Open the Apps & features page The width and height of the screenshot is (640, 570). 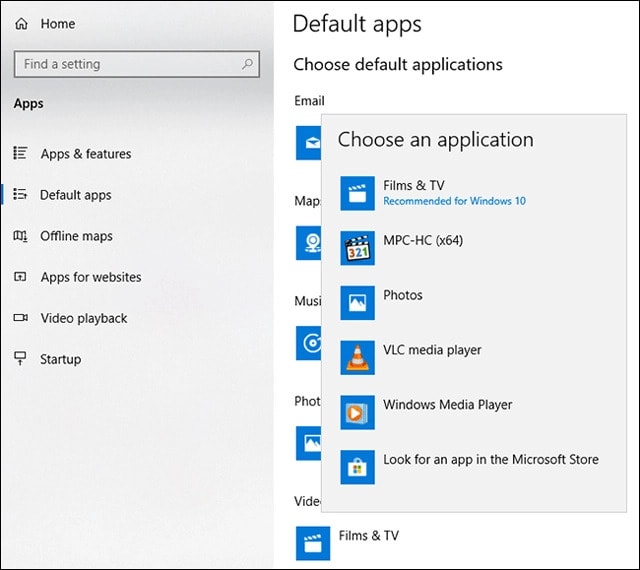click(x=86, y=154)
